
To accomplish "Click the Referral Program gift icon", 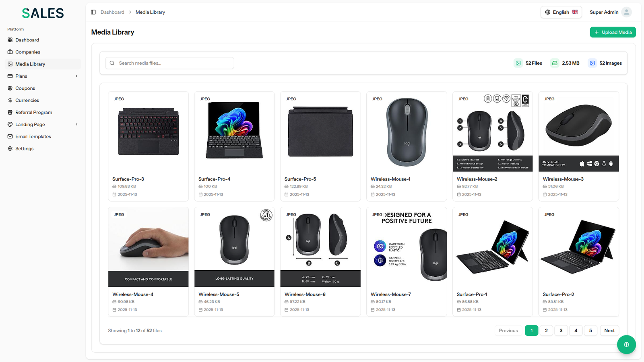I will click(x=10, y=112).
